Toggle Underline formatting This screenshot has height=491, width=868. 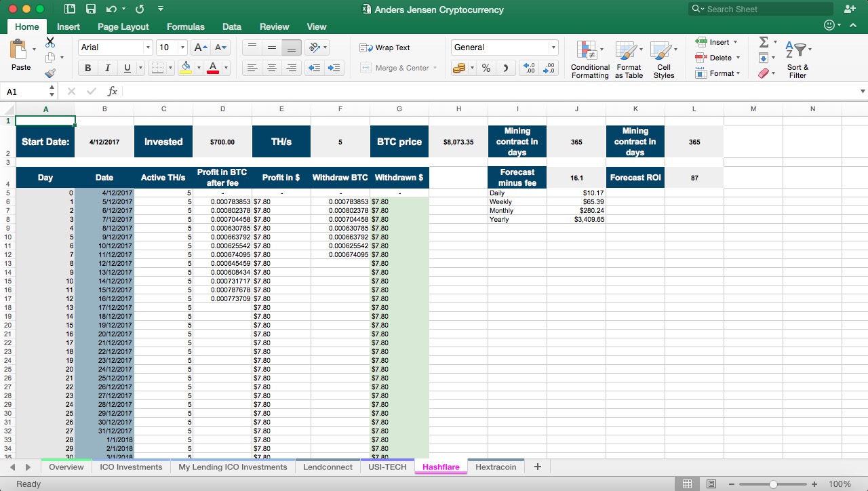click(x=127, y=68)
